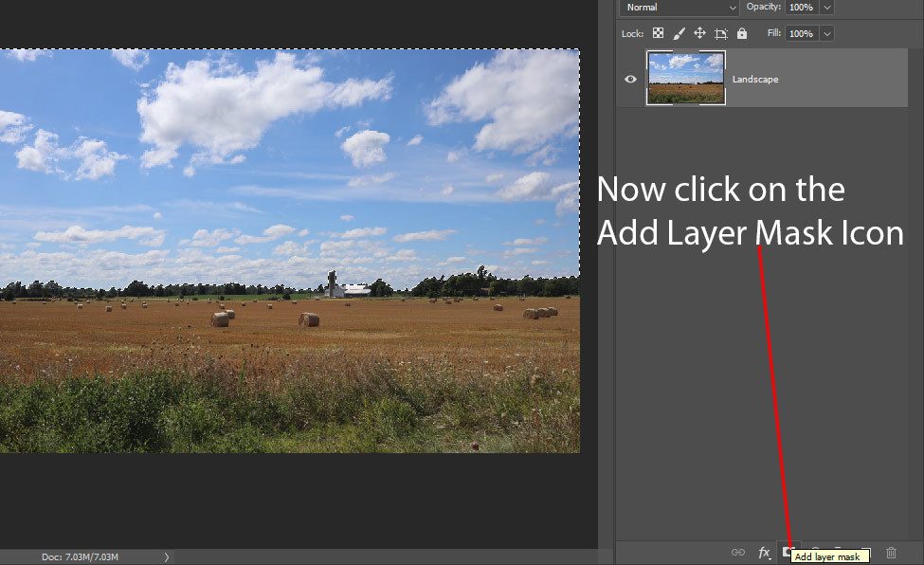Delete layer using the trash icon
The image size is (924, 565).
click(891, 553)
